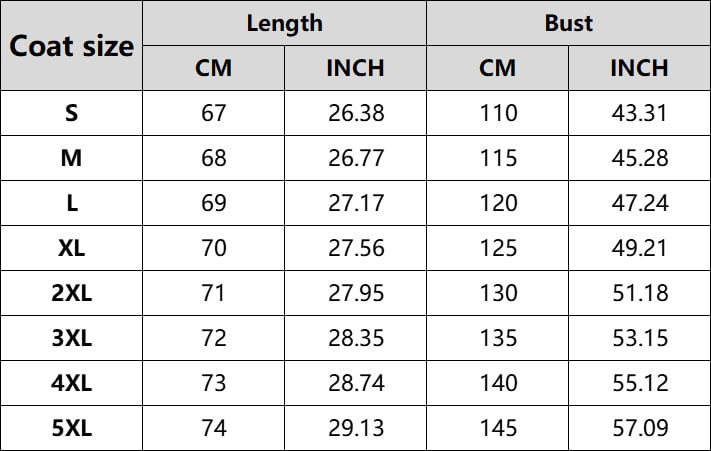The width and height of the screenshot is (711, 451).
Task: Click CM subheader under Length
Action: [x=214, y=68]
